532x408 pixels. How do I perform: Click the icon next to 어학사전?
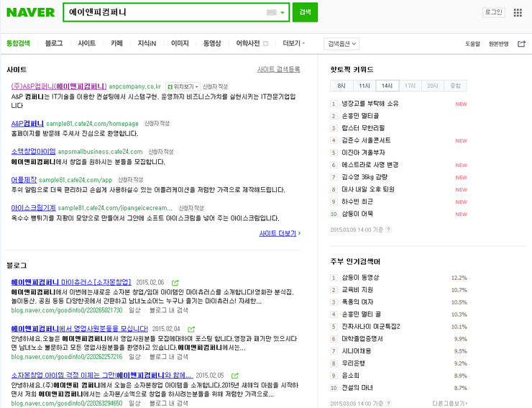[266, 43]
